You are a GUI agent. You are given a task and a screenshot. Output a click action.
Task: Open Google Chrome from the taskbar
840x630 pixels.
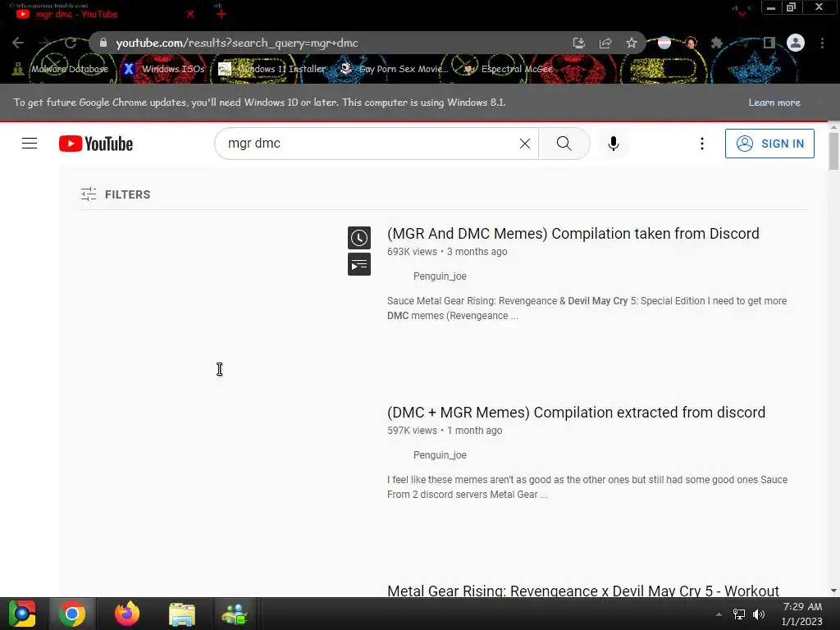point(72,614)
